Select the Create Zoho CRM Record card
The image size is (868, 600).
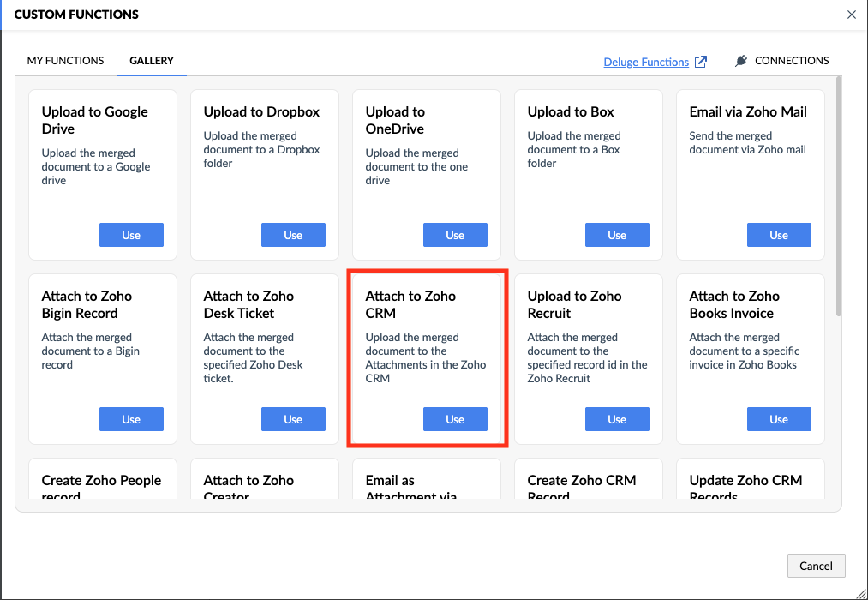(x=588, y=483)
